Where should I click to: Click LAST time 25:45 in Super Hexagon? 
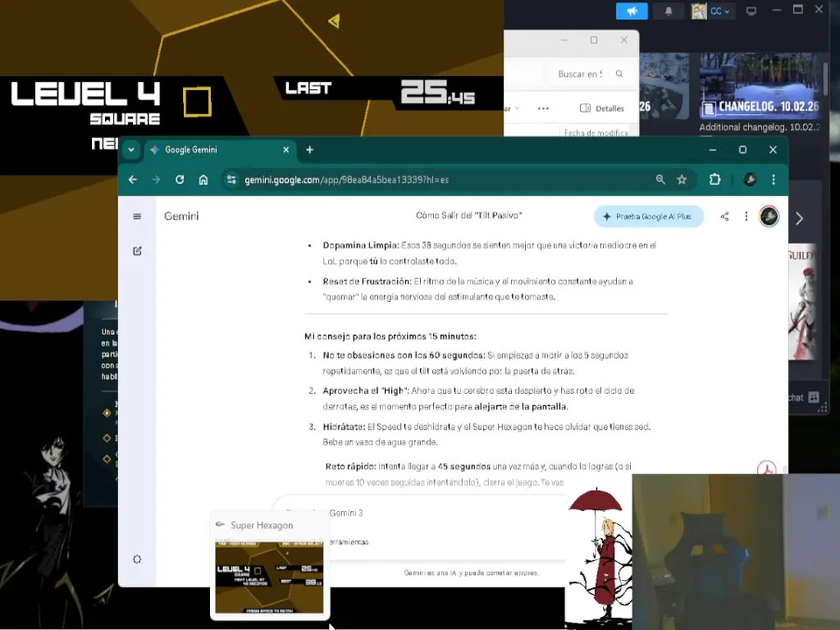click(x=437, y=92)
